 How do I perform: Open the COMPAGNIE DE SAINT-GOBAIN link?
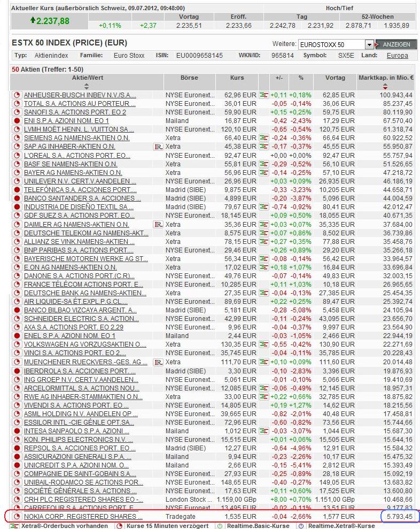pyautogui.click(x=80, y=474)
